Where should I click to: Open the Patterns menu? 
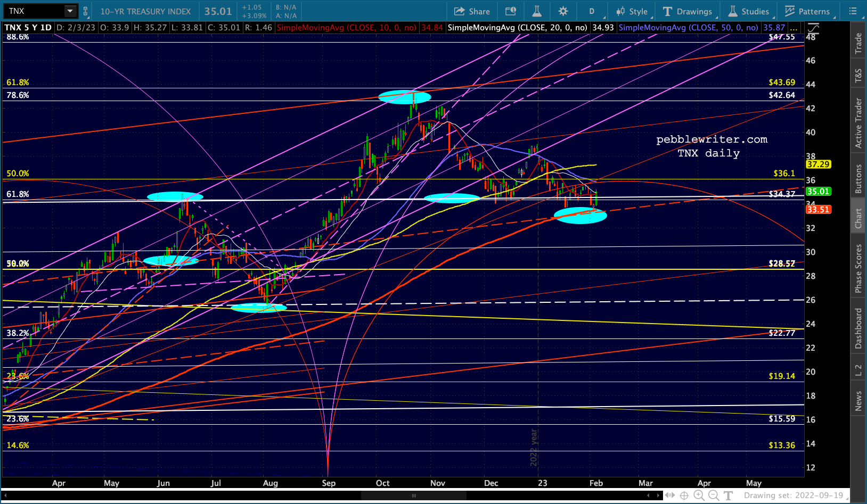coord(807,11)
